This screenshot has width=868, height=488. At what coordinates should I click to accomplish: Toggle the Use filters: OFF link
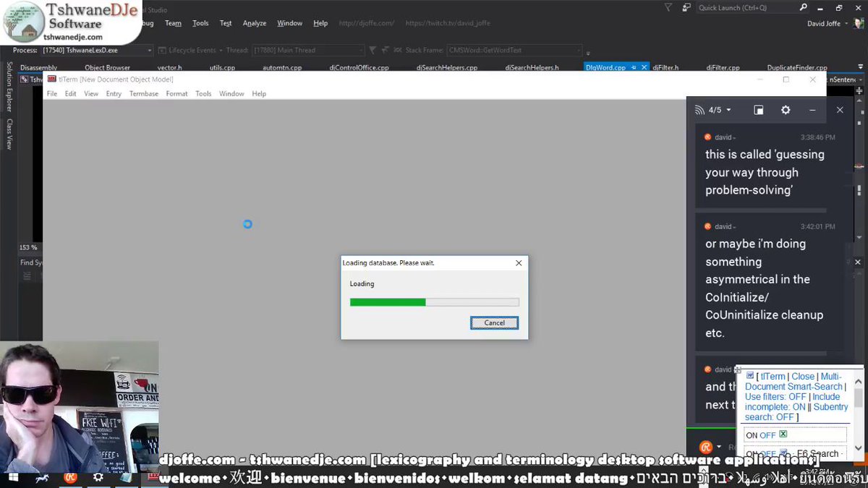tap(775, 397)
